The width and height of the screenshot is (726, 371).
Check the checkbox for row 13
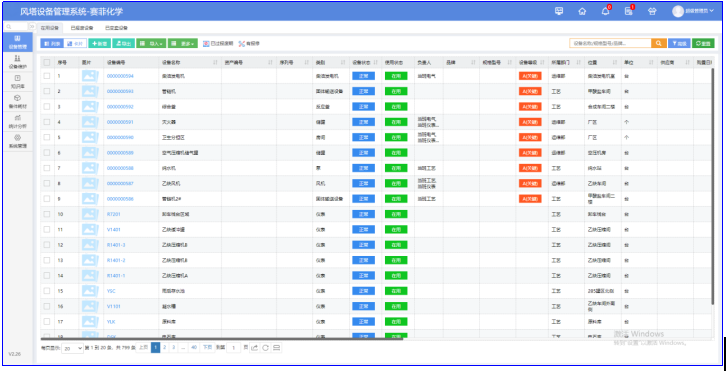(x=47, y=260)
